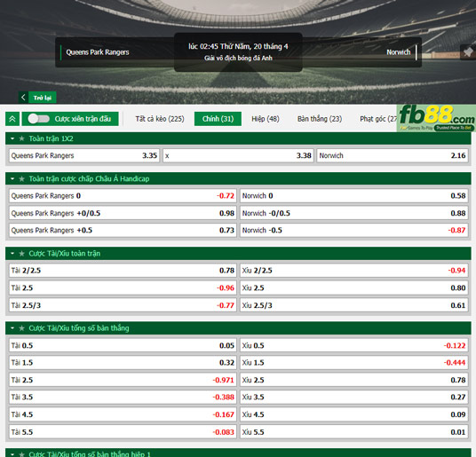476x457 pixels.
Task: Collapse the Châu Á Handicap section arrow
Action: [12, 178]
